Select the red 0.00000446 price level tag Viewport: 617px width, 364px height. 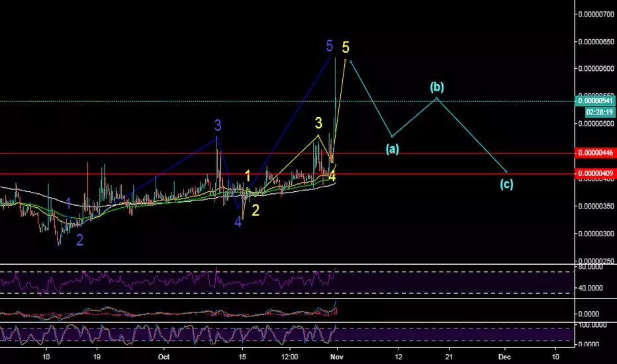[x=595, y=153]
